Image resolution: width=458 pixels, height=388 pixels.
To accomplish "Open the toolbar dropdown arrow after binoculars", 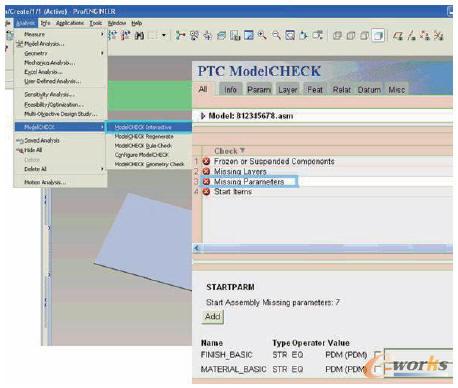I will [x=164, y=35].
